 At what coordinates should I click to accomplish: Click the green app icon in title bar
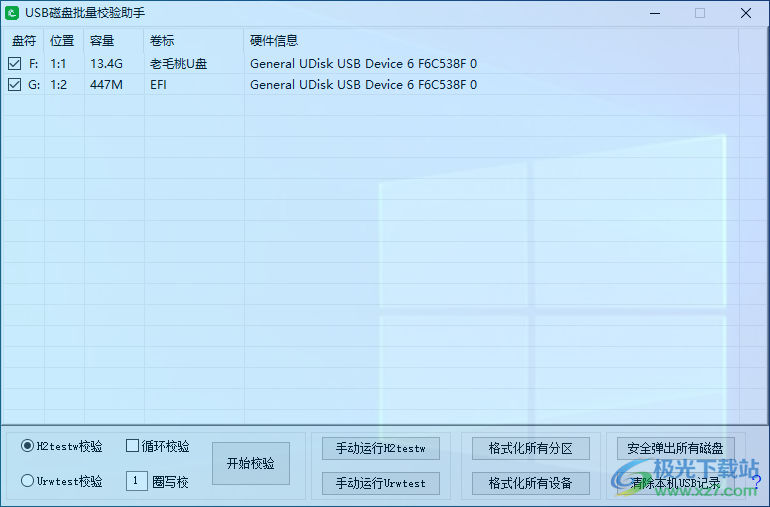click(12, 13)
